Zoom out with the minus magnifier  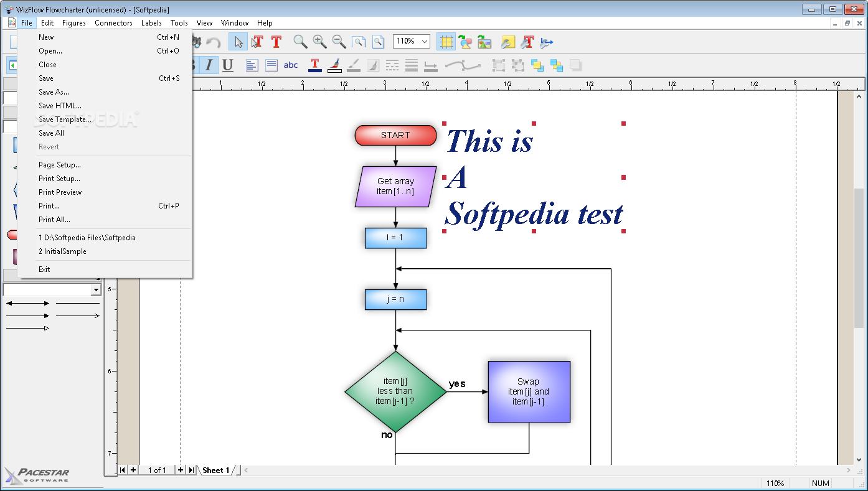(339, 42)
